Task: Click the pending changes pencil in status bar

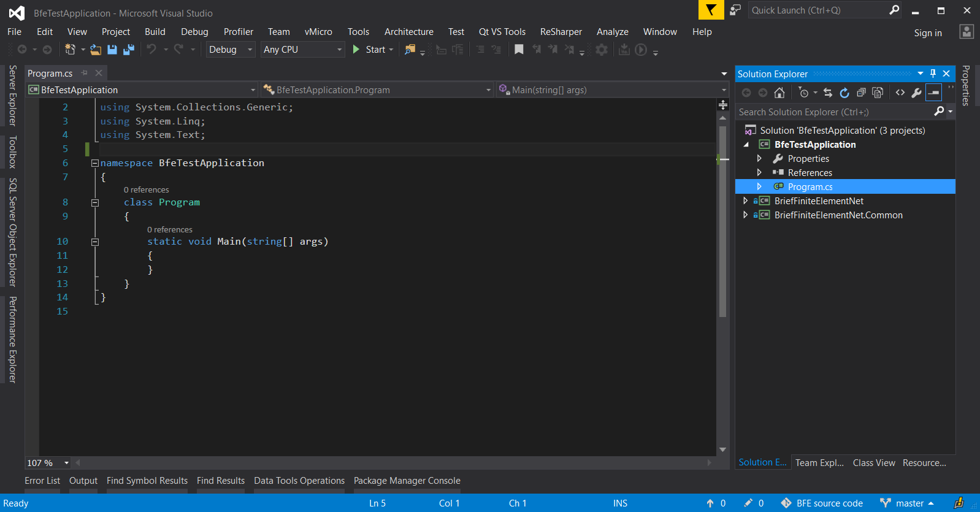Action: point(748,503)
